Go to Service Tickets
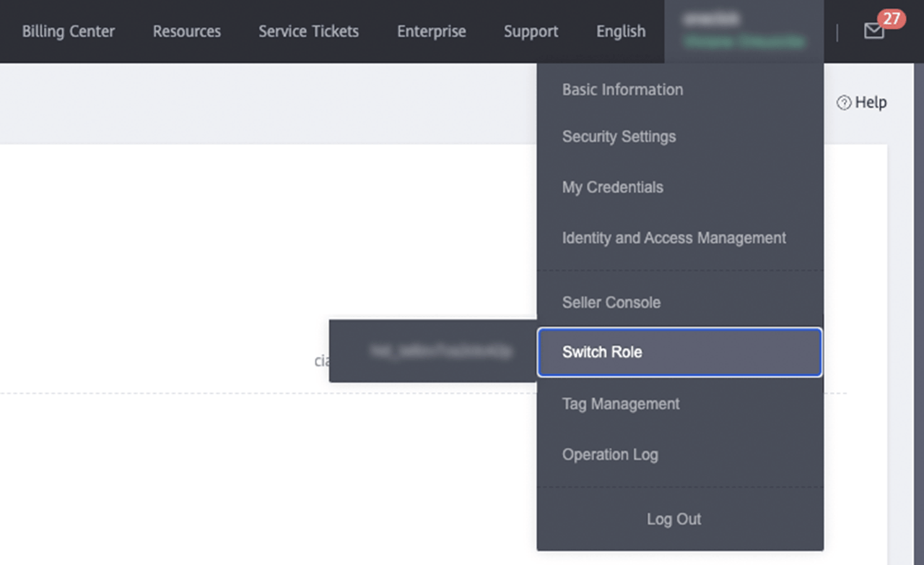The width and height of the screenshot is (924, 565). pos(308,32)
